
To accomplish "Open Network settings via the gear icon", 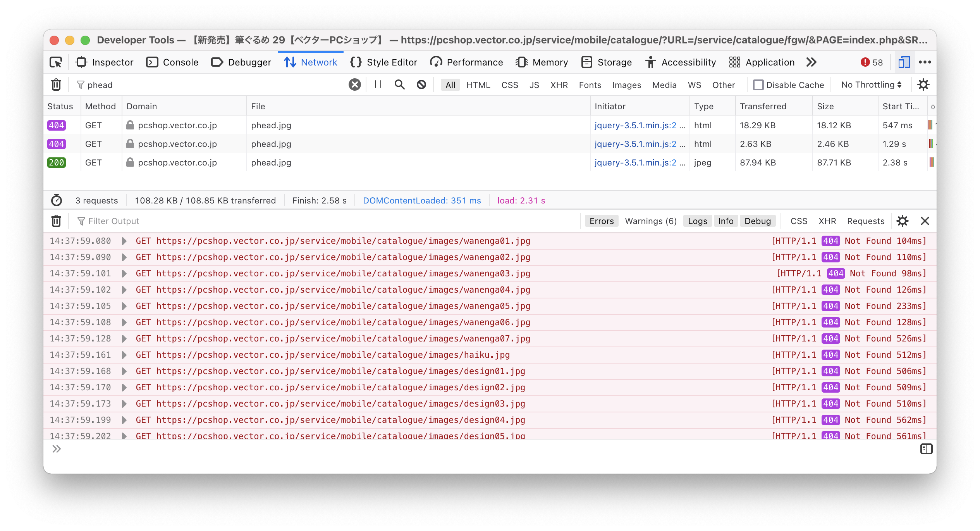I will click(x=923, y=84).
